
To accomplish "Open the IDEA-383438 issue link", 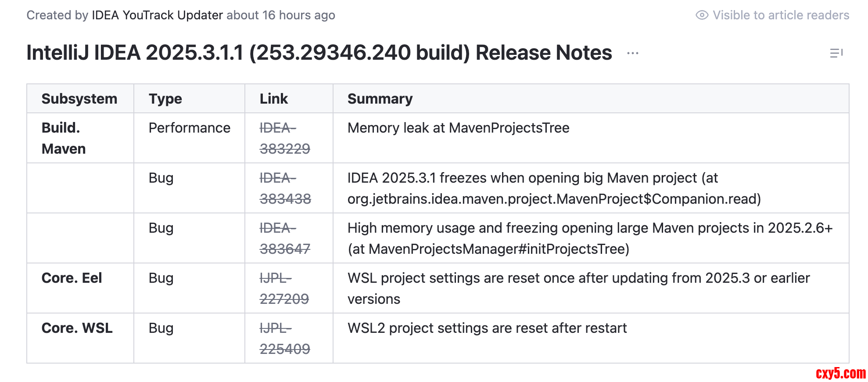I will [x=285, y=188].
